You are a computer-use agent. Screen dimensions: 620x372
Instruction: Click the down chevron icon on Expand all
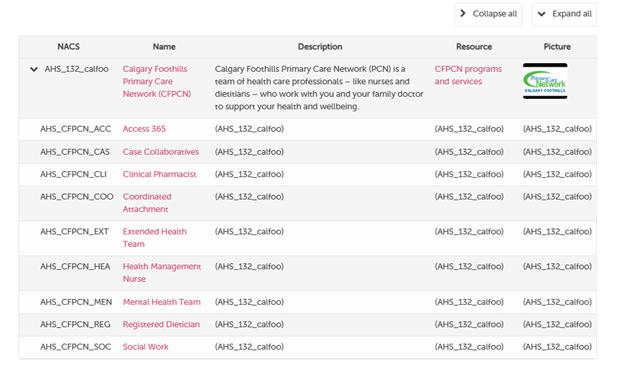pos(541,14)
